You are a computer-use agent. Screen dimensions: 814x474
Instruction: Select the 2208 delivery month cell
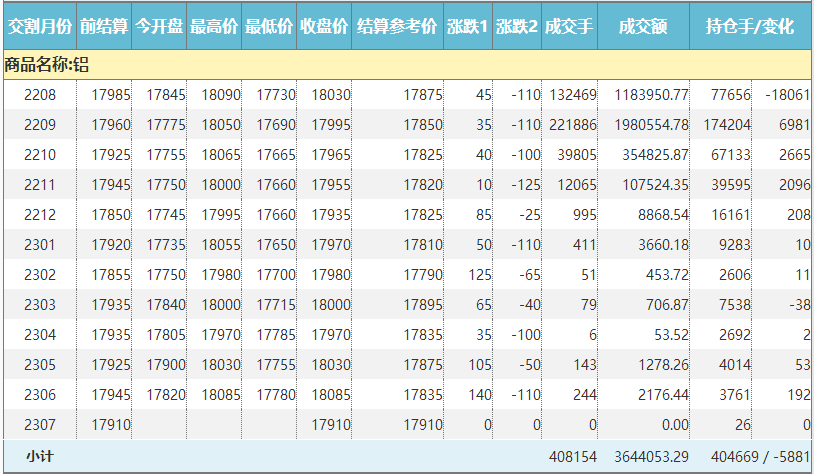pyautogui.click(x=40, y=95)
